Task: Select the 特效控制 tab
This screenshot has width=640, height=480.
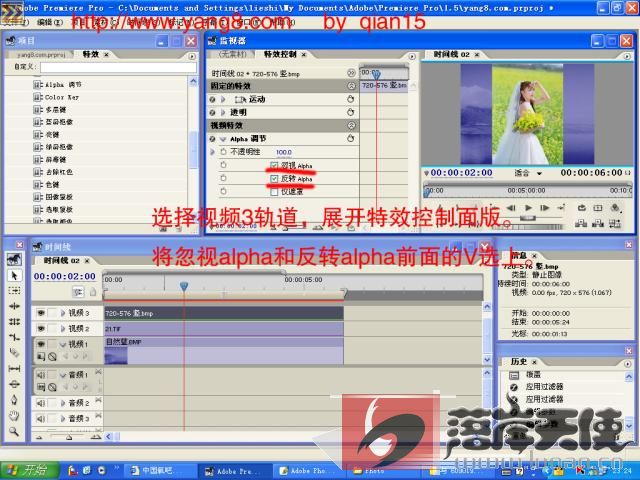Action: coord(283,54)
